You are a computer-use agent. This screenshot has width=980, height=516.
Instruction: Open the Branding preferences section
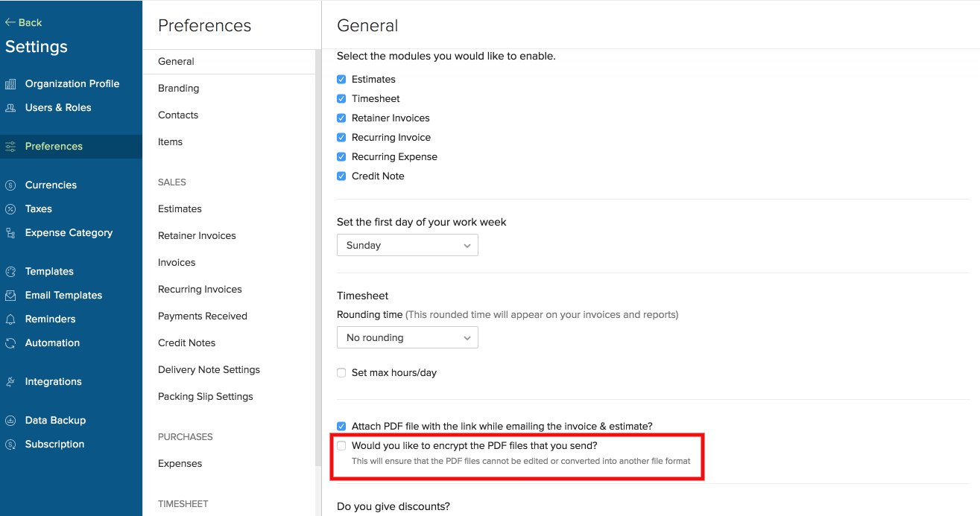point(178,88)
